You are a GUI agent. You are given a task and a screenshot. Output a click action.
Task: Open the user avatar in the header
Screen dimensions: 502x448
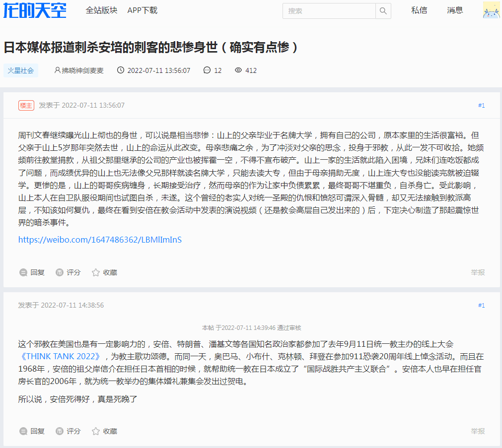pyautogui.click(x=491, y=10)
